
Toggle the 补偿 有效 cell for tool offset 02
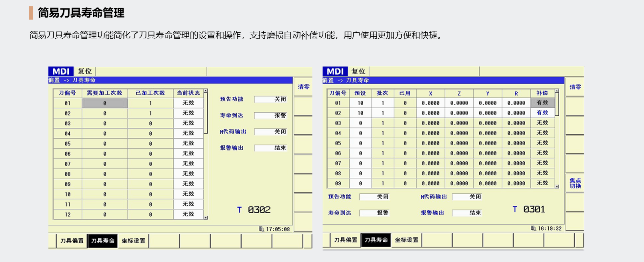(x=542, y=113)
